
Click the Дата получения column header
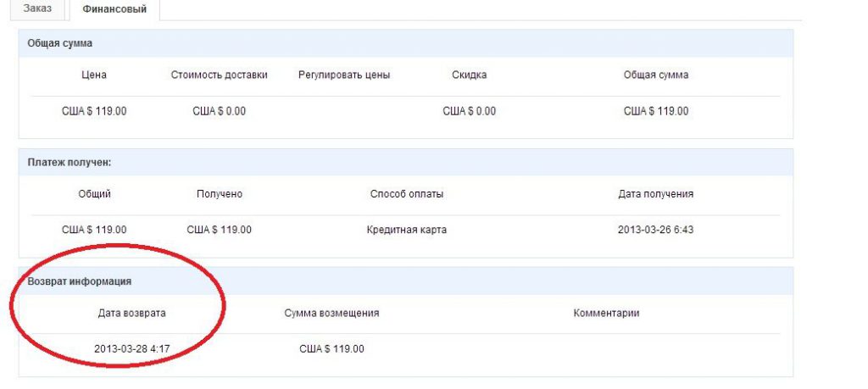[656, 194]
